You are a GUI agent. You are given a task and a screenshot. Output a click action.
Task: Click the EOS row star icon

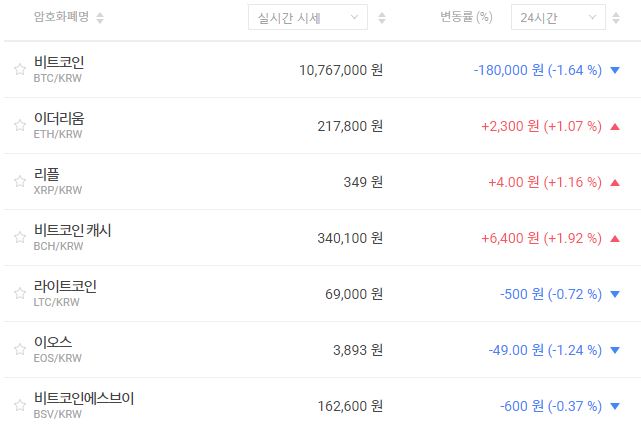pyautogui.click(x=19, y=350)
